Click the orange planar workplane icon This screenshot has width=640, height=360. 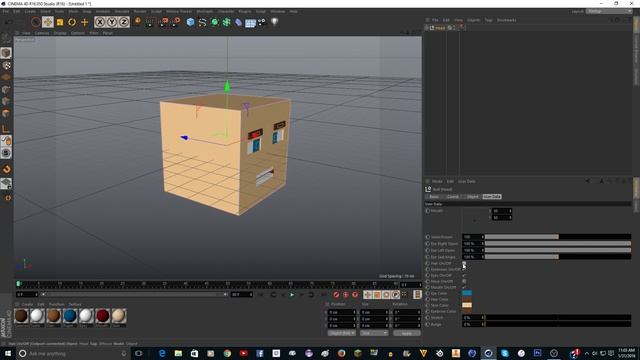coord(6,77)
